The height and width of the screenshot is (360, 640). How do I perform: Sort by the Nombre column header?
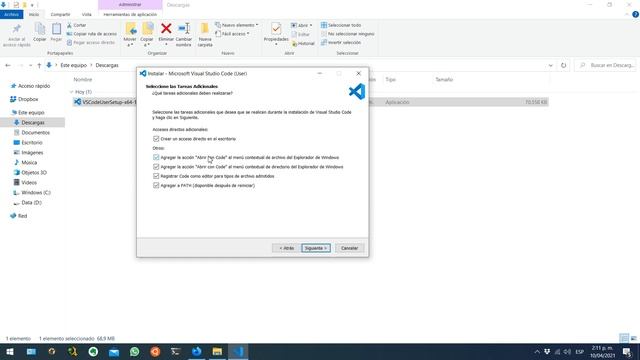[83, 80]
